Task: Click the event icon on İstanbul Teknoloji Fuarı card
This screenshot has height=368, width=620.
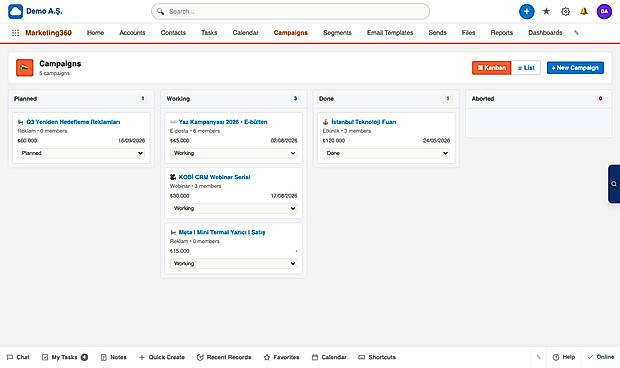Action: (x=325, y=122)
